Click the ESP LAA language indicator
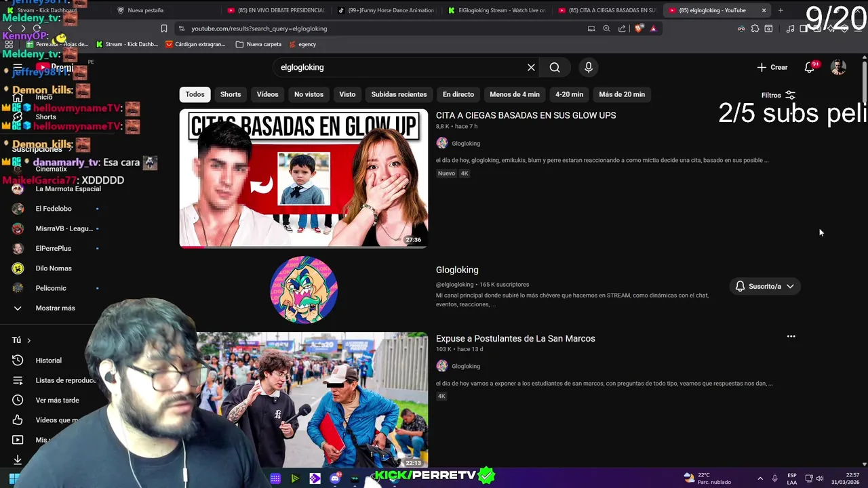The height and width of the screenshot is (488, 868). pyautogui.click(x=792, y=479)
